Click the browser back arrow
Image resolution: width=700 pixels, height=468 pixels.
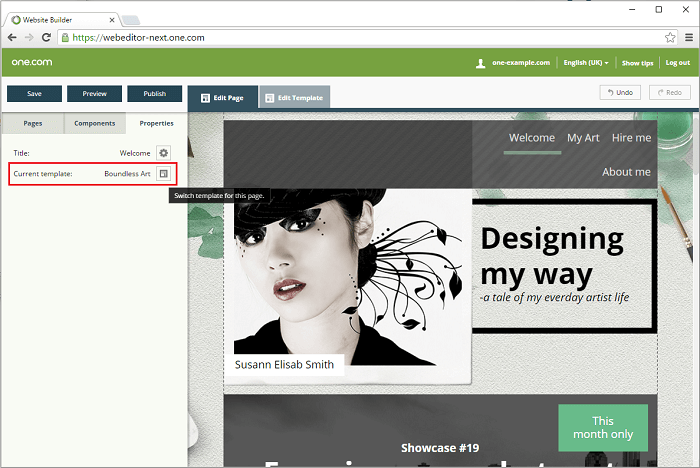(11, 37)
